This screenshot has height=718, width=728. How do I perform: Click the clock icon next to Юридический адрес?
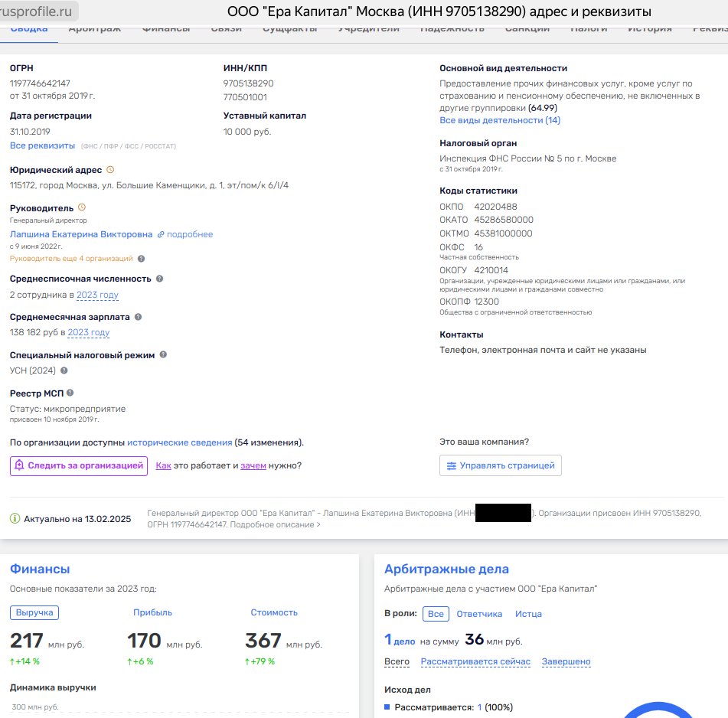point(110,170)
